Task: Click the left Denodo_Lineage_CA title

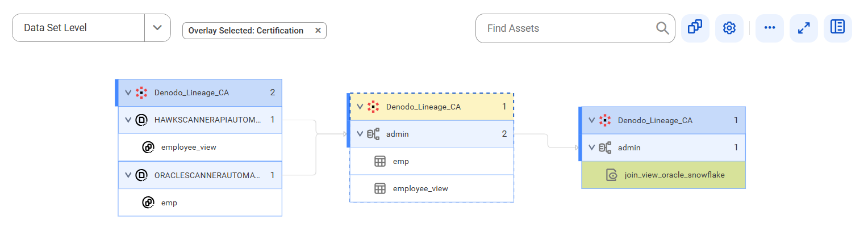Action: pyautogui.click(x=191, y=92)
